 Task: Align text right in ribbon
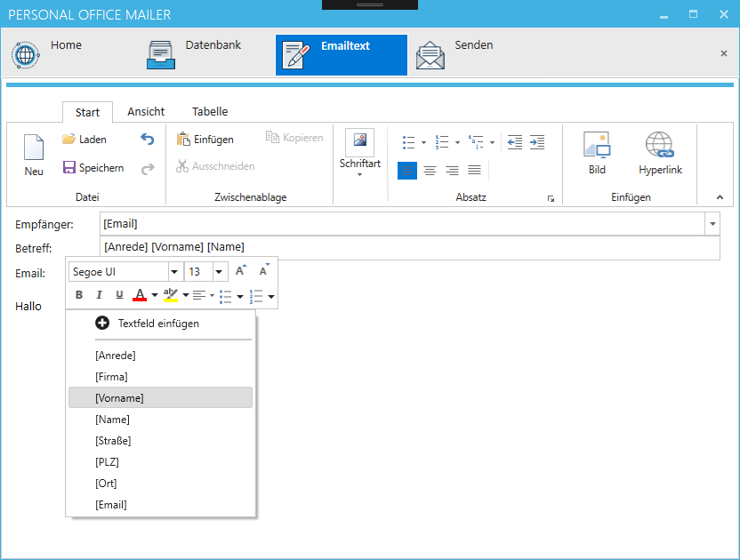pyautogui.click(x=452, y=171)
